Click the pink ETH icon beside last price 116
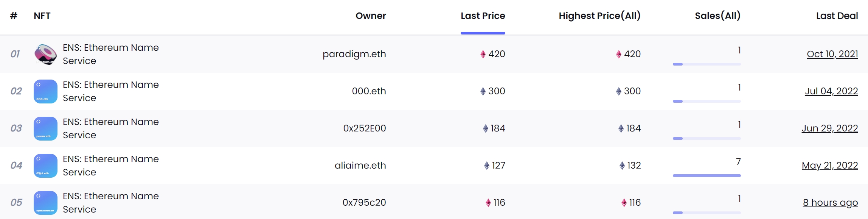This screenshot has height=219, width=868. (x=488, y=203)
